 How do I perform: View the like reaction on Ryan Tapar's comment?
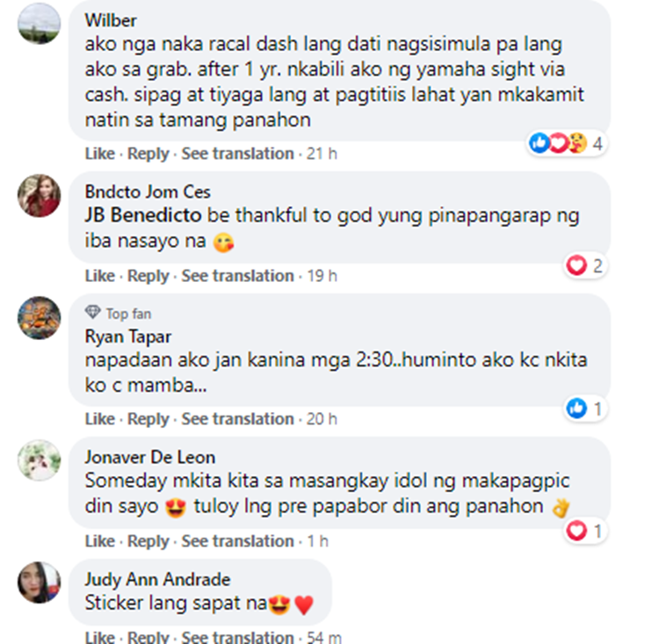[584, 409]
